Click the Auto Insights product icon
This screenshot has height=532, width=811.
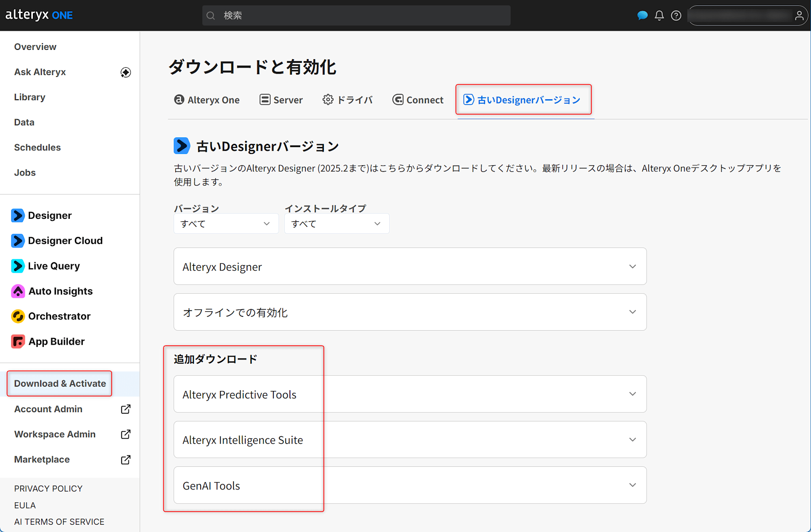pos(18,291)
